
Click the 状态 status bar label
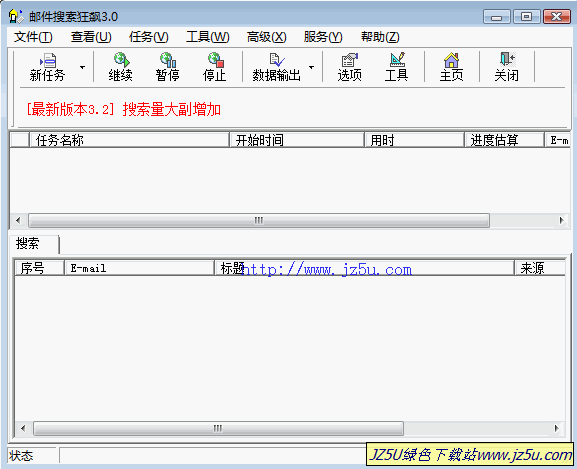coord(21,456)
